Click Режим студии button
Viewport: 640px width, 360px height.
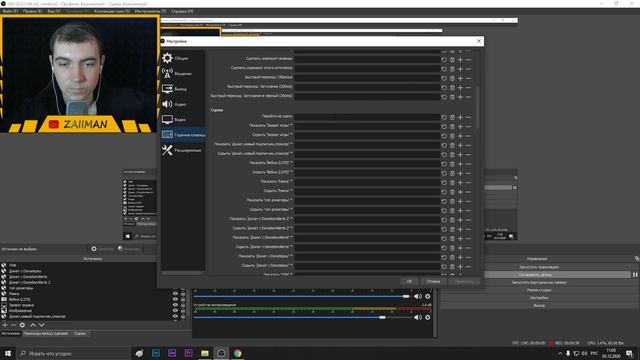point(539,290)
